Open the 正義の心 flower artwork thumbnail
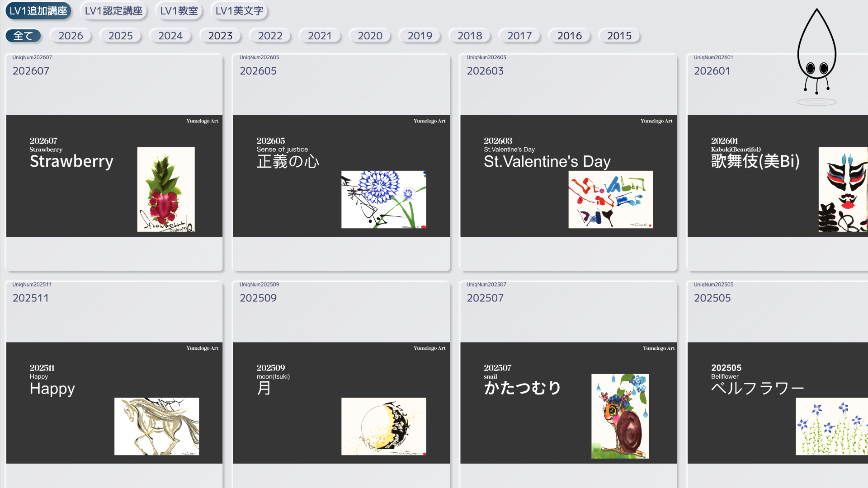The image size is (868, 488). pyautogui.click(x=383, y=199)
